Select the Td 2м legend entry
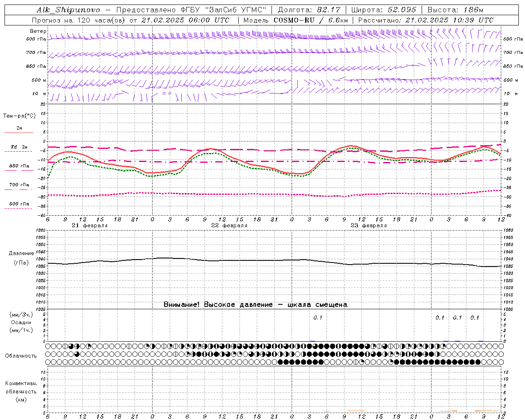This screenshot has height=420, width=525. pos(19,147)
